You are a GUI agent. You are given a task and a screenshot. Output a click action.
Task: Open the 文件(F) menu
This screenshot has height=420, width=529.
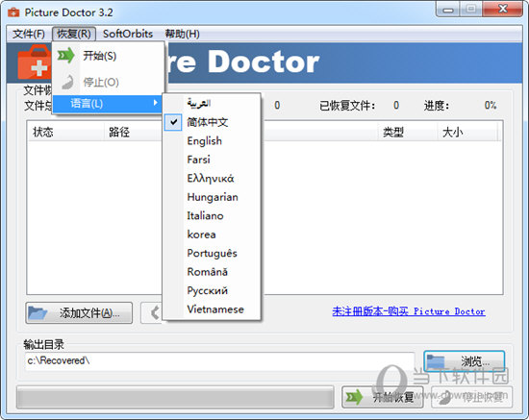[x=29, y=34]
